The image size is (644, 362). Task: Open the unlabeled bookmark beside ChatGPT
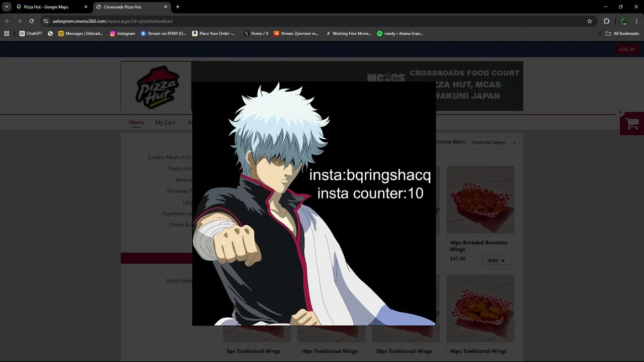pyautogui.click(x=50, y=34)
